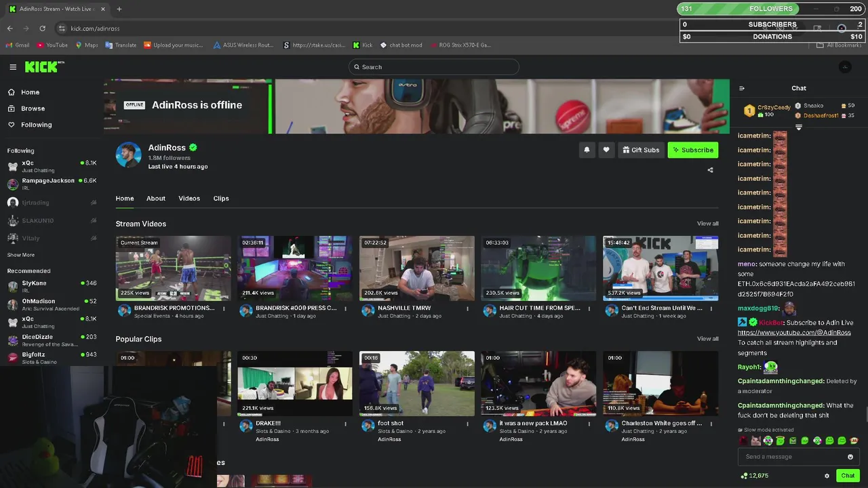Select the Home channel tab
Image resolution: width=868 pixels, height=488 pixels.
point(125,199)
